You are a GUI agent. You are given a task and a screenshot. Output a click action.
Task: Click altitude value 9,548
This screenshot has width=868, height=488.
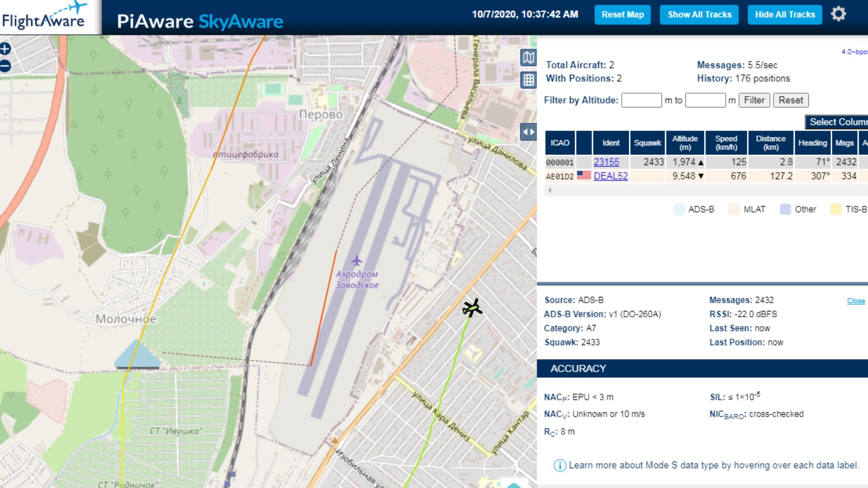[x=684, y=176]
